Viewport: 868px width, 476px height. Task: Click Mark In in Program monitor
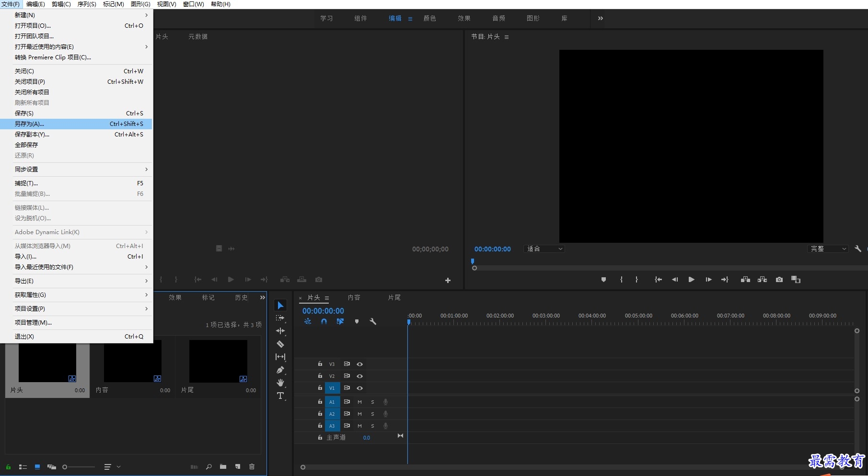tap(621, 280)
